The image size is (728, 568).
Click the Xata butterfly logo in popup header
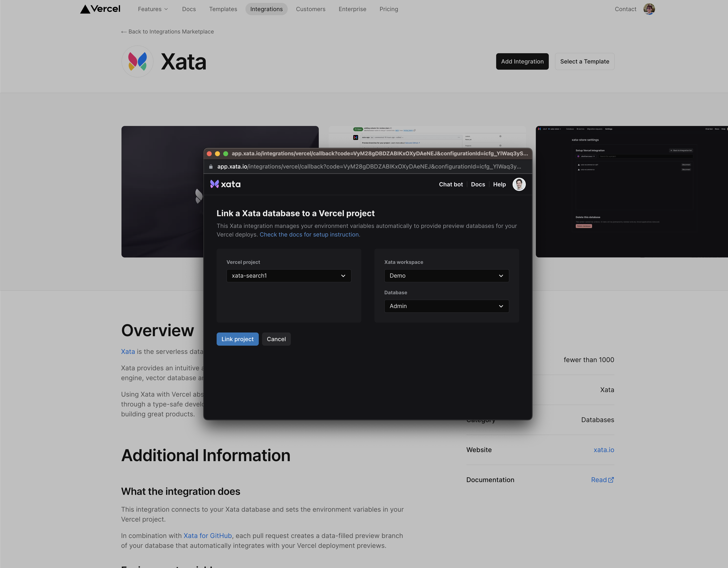tap(214, 184)
